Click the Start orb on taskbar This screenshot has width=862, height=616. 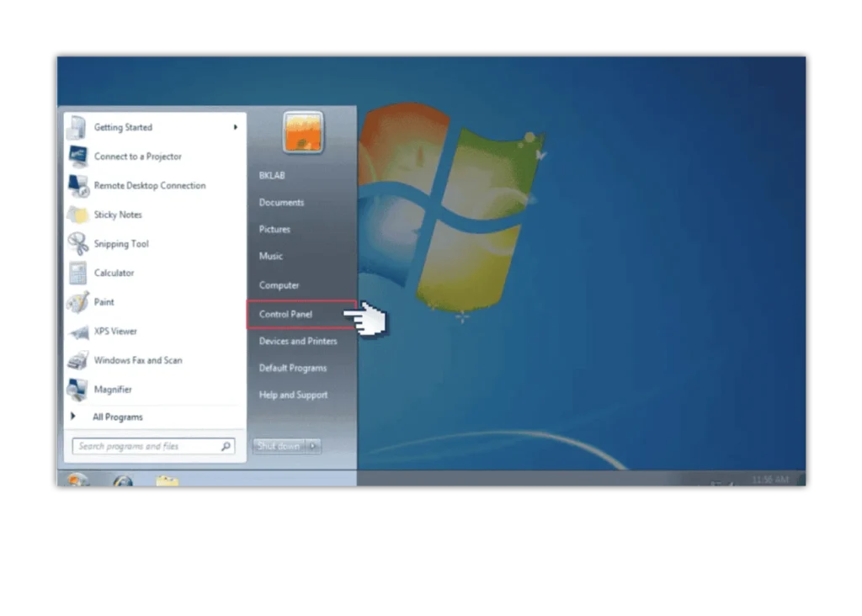[x=77, y=481]
